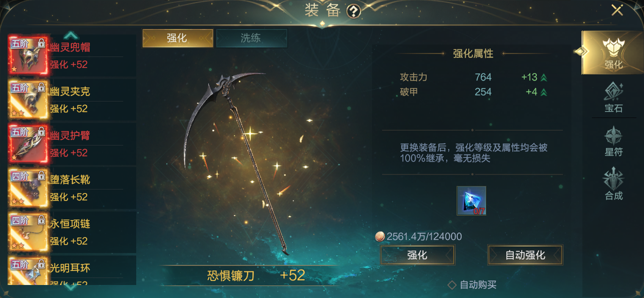Select the 强化 sidebar icon on right

point(612,52)
